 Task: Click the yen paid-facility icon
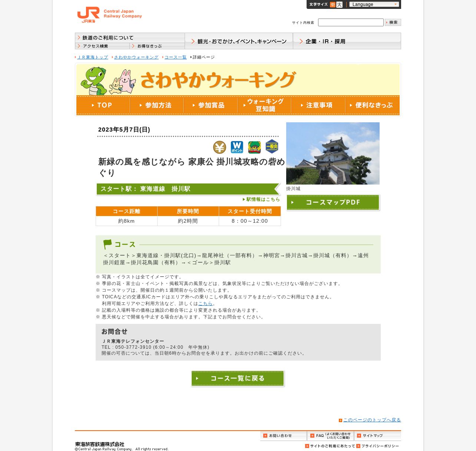[x=219, y=147]
